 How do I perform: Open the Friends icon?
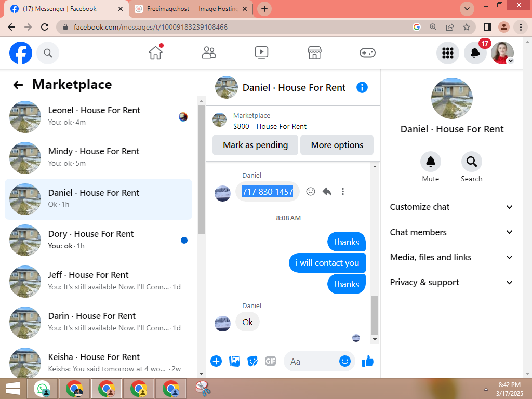coord(209,52)
